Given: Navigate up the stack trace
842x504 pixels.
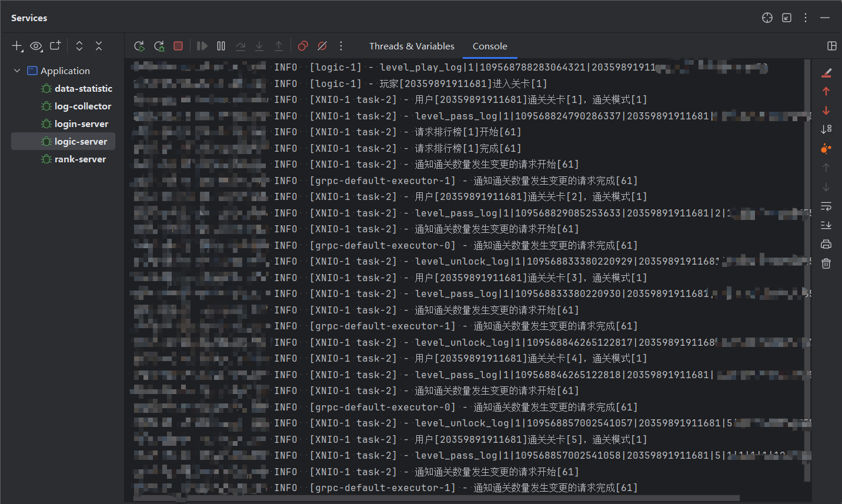Looking at the screenshot, I should 826,91.
